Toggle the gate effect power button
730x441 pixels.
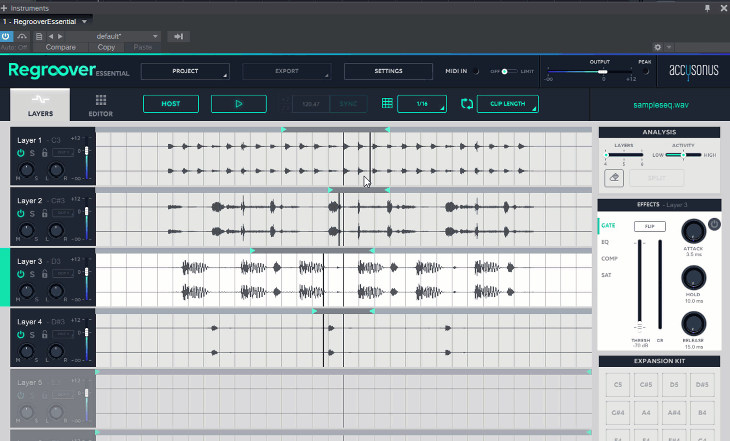click(x=714, y=224)
